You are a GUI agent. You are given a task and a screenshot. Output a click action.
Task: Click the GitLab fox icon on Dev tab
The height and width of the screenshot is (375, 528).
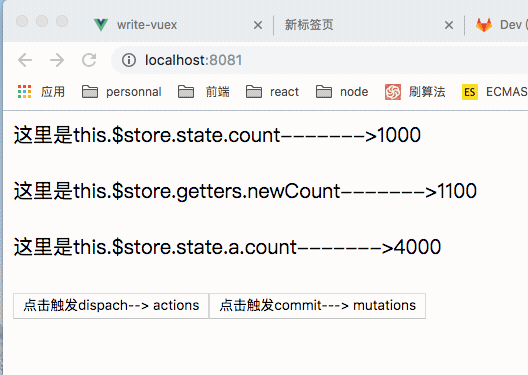click(484, 25)
